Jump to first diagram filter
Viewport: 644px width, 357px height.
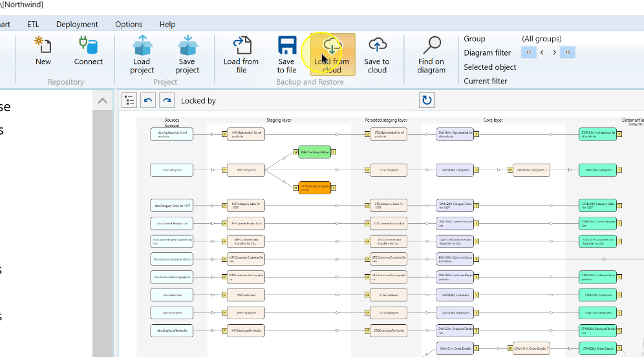[529, 52]
